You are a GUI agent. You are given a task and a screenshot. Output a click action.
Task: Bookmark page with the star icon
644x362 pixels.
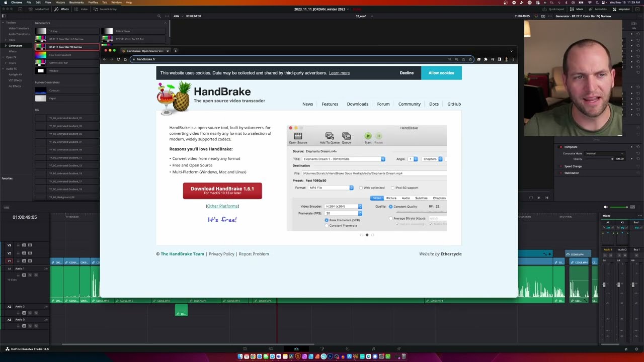pos(470,59)
